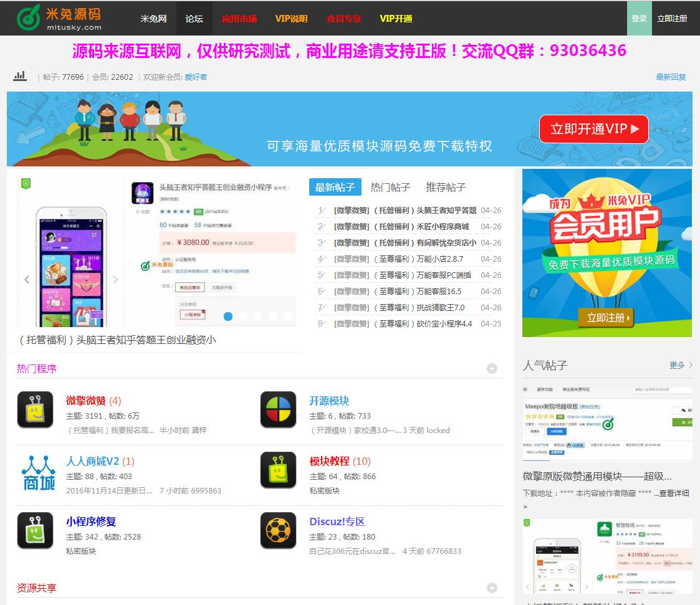Open the 应用市场 nav menu item
This screenshot has height=605, width=700.
click(x=239, y=18)
